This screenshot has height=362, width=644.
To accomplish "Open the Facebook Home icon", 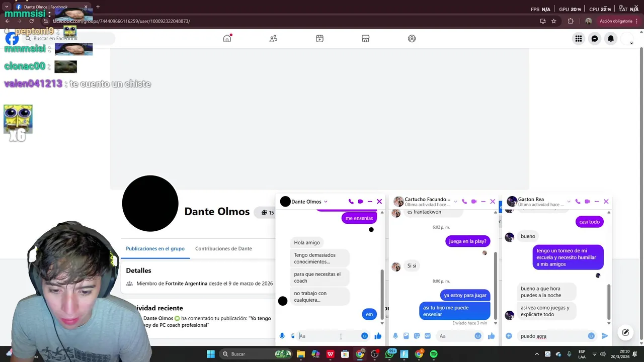I will click(x=227, y=39).
